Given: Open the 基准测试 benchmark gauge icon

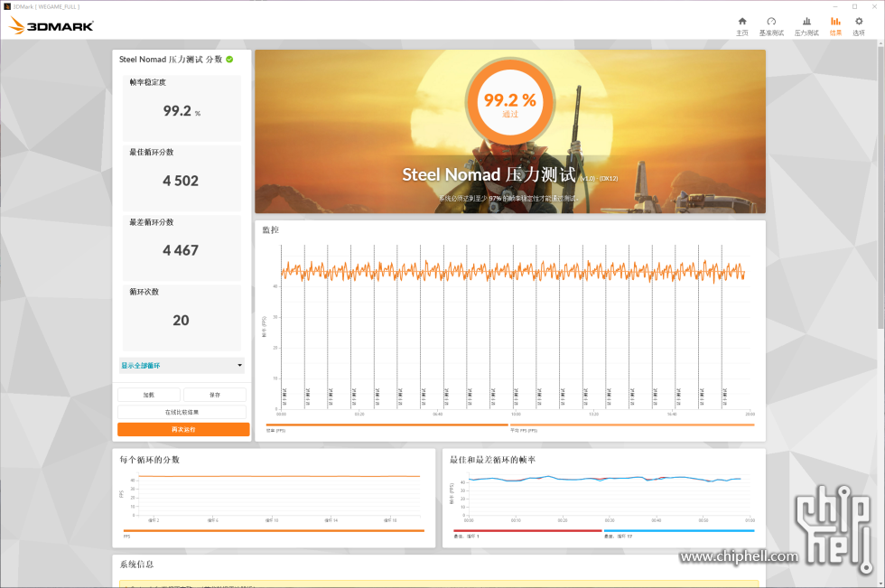Looking at the screenshot, I should click(x=771, y=26).
